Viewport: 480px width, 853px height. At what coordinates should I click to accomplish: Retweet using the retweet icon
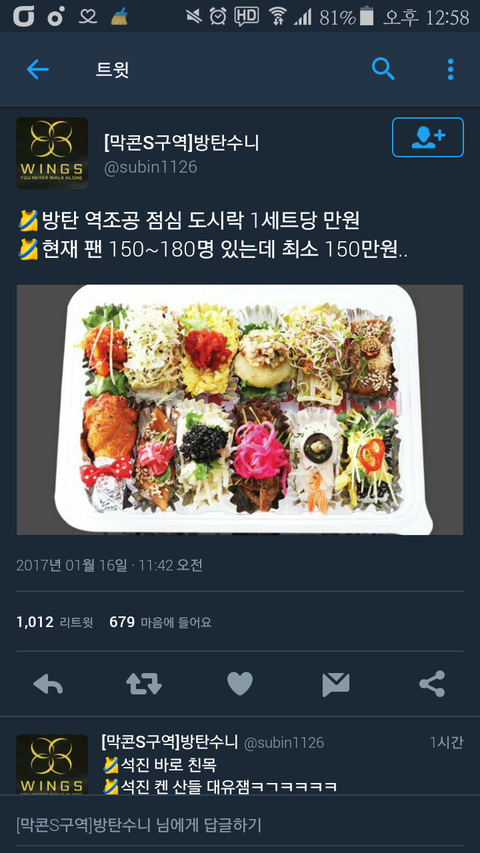(144, 684)
